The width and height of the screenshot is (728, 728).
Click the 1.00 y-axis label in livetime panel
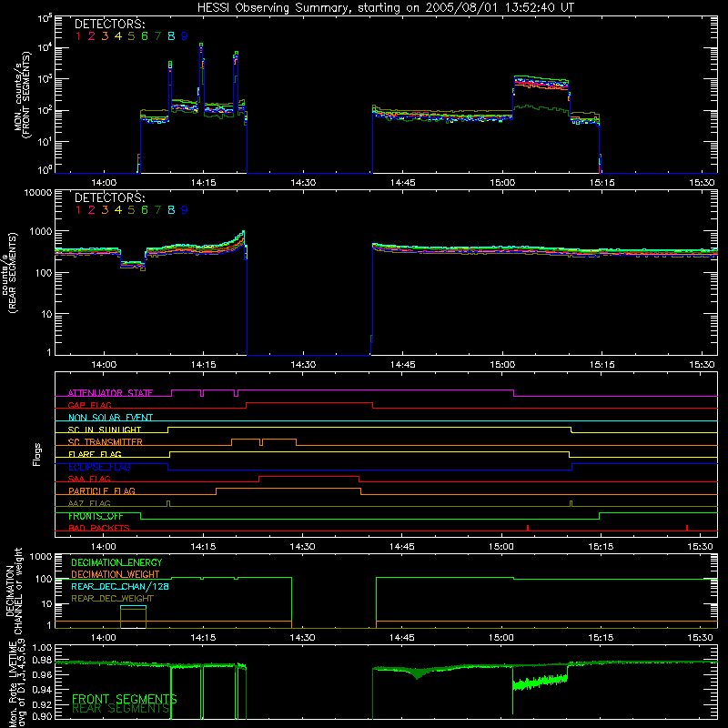[42, 647]
